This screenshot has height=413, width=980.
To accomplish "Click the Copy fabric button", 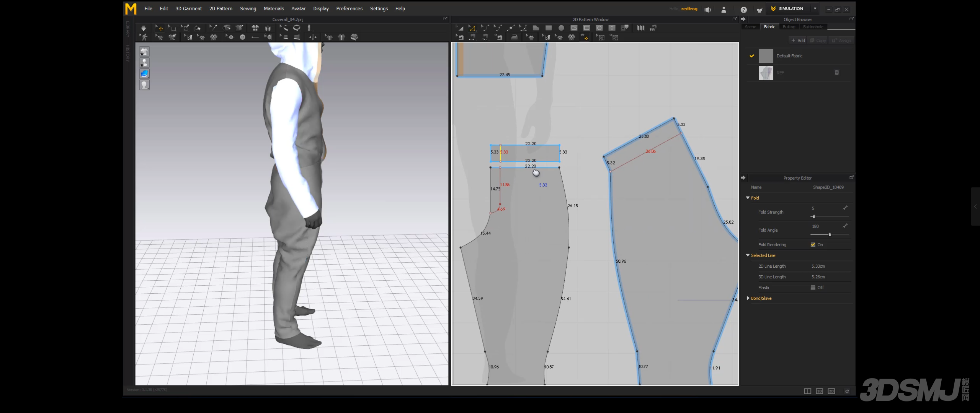I will [x=818, y=40].
